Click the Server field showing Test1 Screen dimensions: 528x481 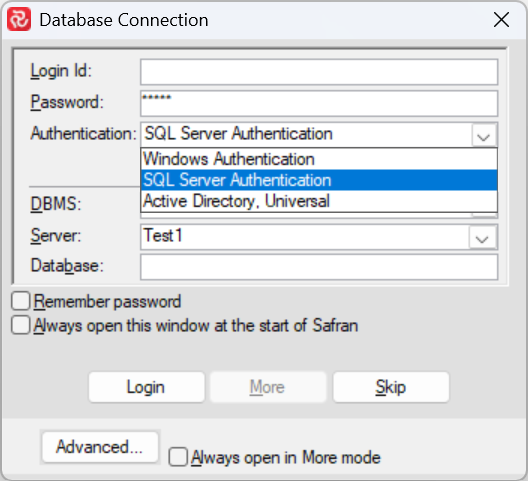pyautogui.click(x=319, y=237)
